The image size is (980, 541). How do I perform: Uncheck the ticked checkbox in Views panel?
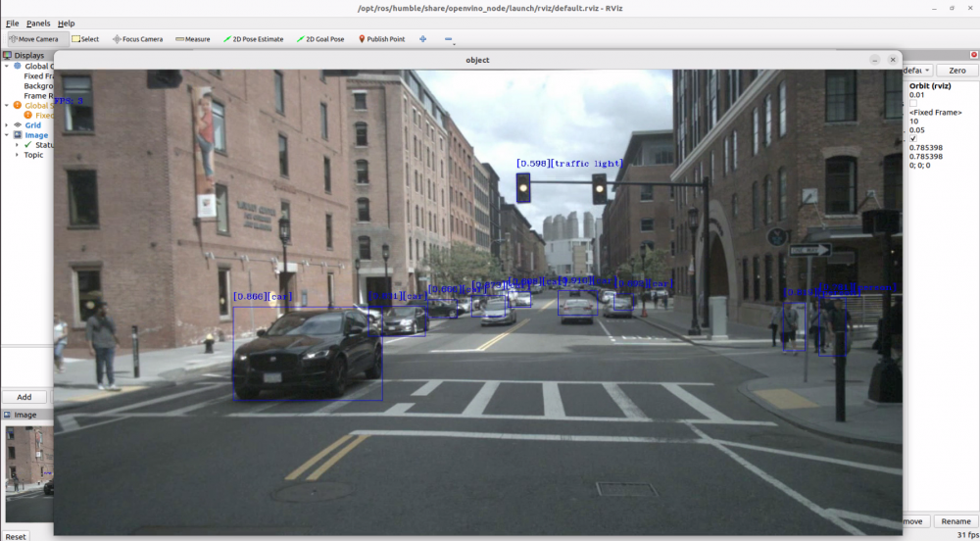click(913, 138)
